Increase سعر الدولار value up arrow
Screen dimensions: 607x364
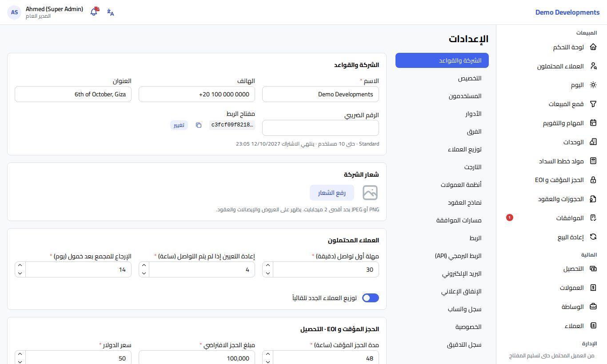[x=20, y=354]
